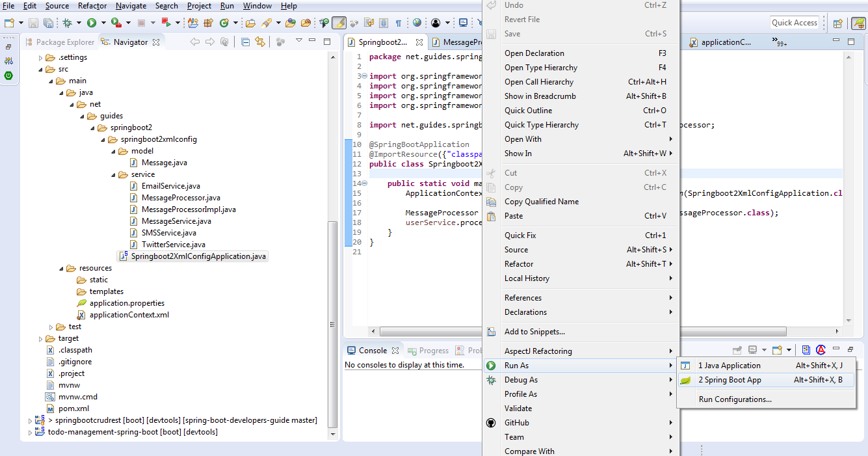868x456 pixels.
Task: Expand the todo-management-spring-boot project
Action: point(30,432)
